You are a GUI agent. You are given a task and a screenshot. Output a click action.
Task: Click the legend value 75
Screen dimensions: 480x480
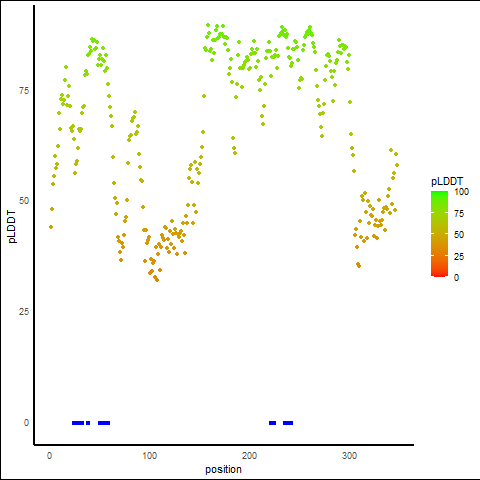click(x=459, y=214)
